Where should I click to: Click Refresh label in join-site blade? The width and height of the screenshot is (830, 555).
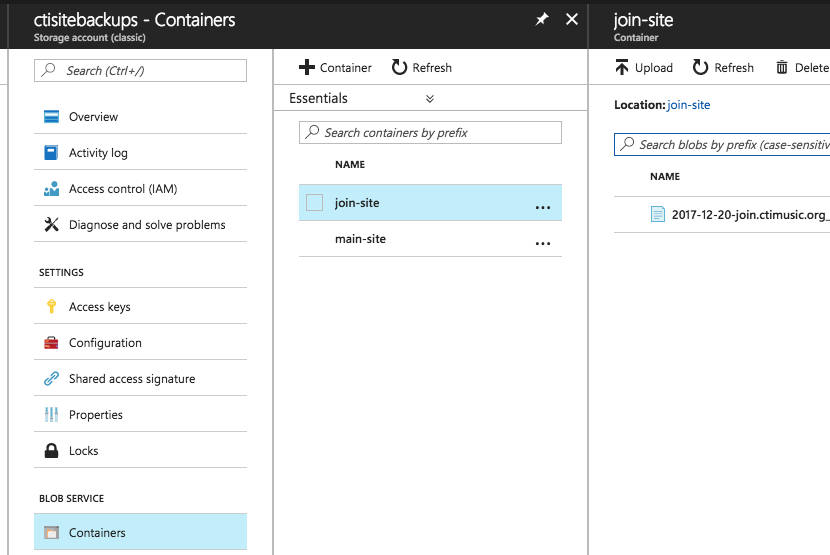tap(734, 68)
